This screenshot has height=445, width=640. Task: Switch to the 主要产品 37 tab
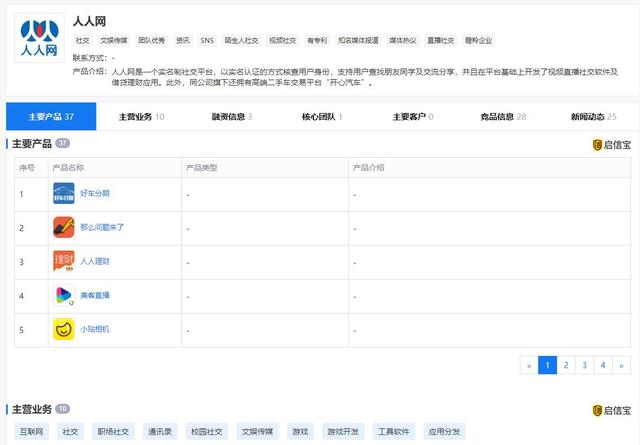pos(51,116)
